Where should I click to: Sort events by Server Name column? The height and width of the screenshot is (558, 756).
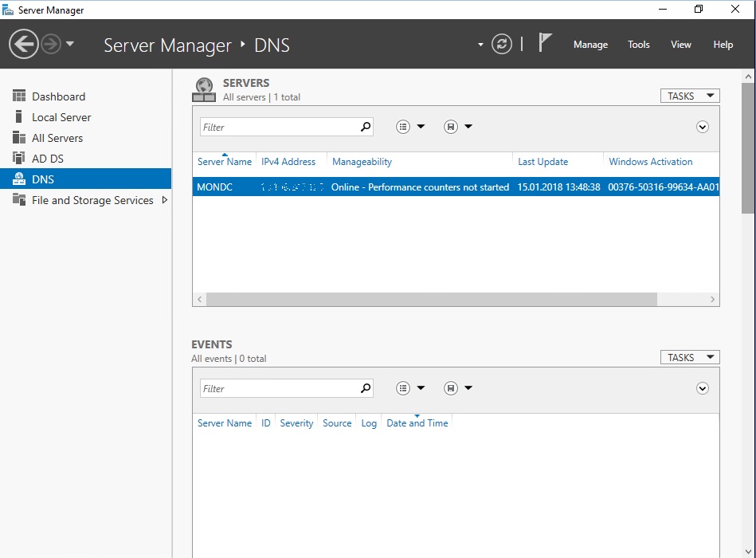pos(224,423)
